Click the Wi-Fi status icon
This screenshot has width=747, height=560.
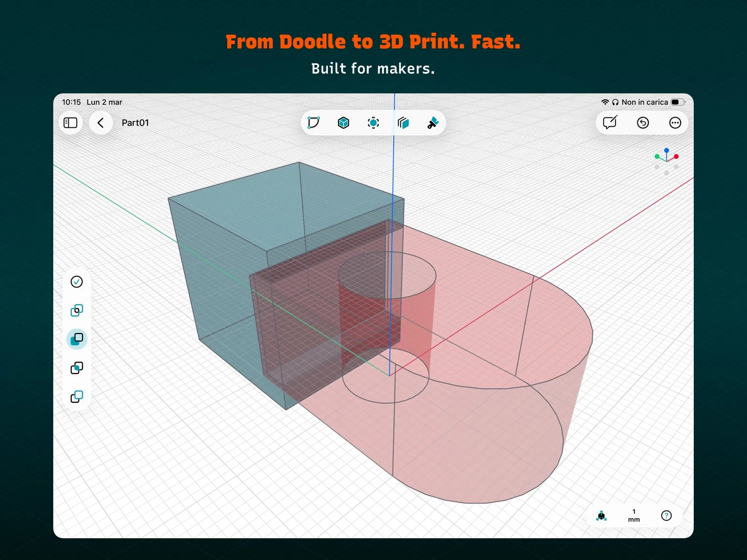pyautogui.click(x=605, y=102)
